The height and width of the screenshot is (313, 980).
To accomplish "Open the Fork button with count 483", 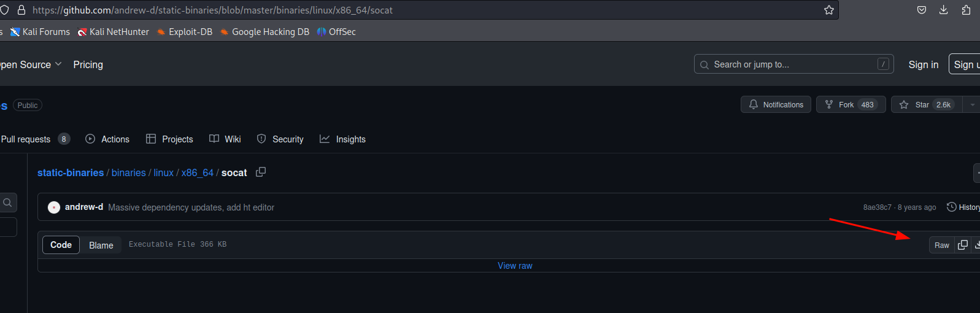I will pyautogui.click(x=851, y=105).
